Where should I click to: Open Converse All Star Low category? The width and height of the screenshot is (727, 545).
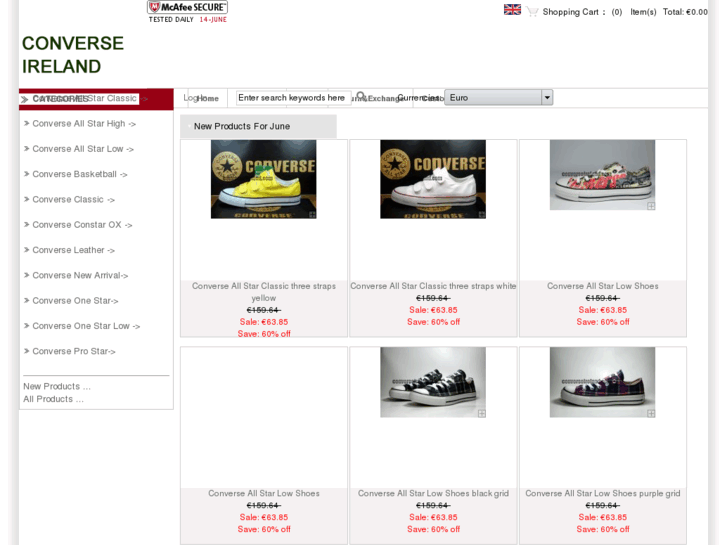click(83, 149)
